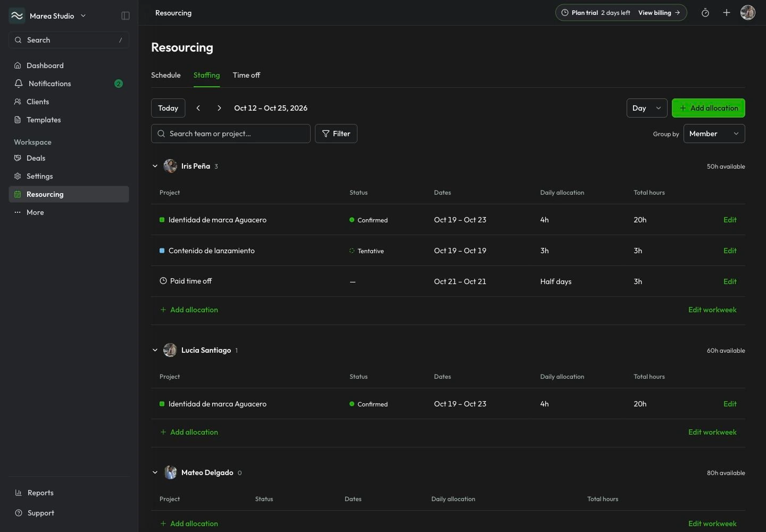This screenshot has width=766, height=532.
Task: Click the Marea Studio logo icon
Action: click(x=17, y=16)
